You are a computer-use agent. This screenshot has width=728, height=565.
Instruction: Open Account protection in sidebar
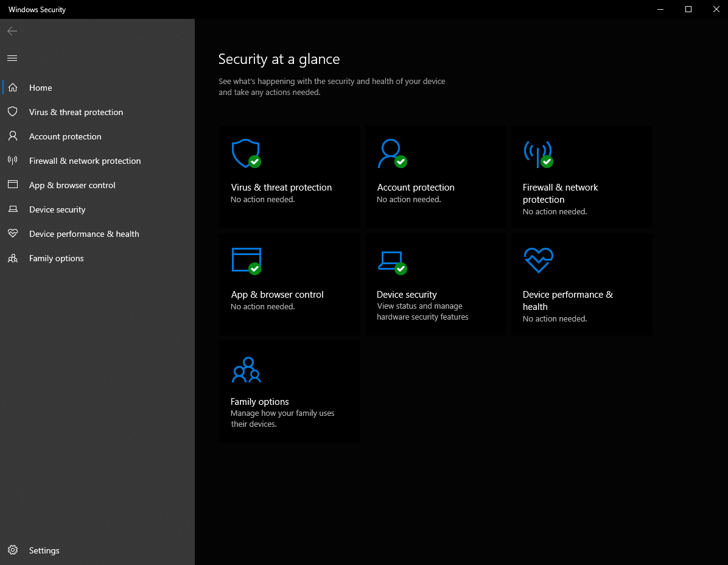click(65, 136)
